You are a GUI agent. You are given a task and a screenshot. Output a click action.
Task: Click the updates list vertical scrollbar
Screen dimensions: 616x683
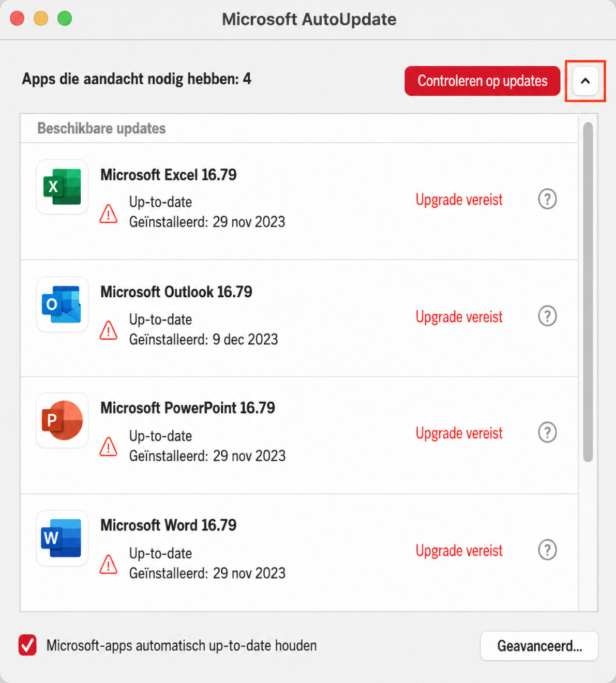[588, 292]
